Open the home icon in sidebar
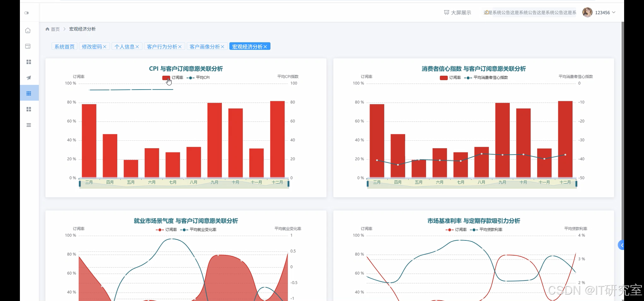 28,30
